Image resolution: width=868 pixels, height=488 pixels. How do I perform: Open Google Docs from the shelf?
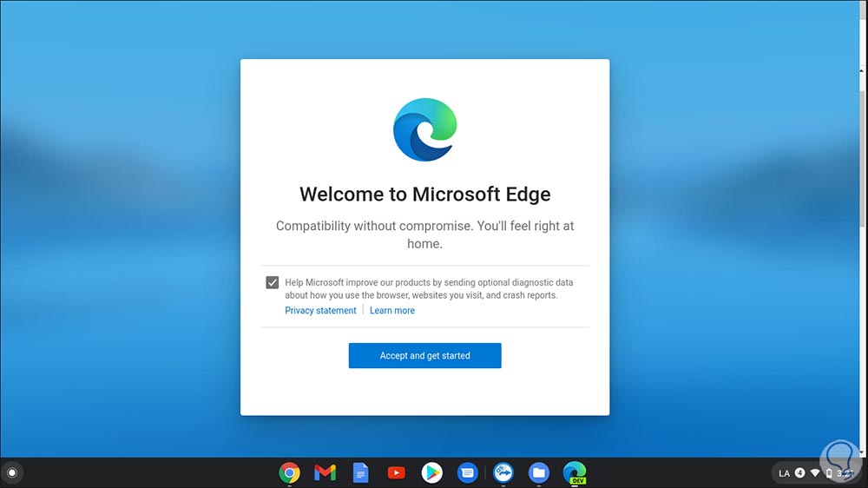pos(360,472)
